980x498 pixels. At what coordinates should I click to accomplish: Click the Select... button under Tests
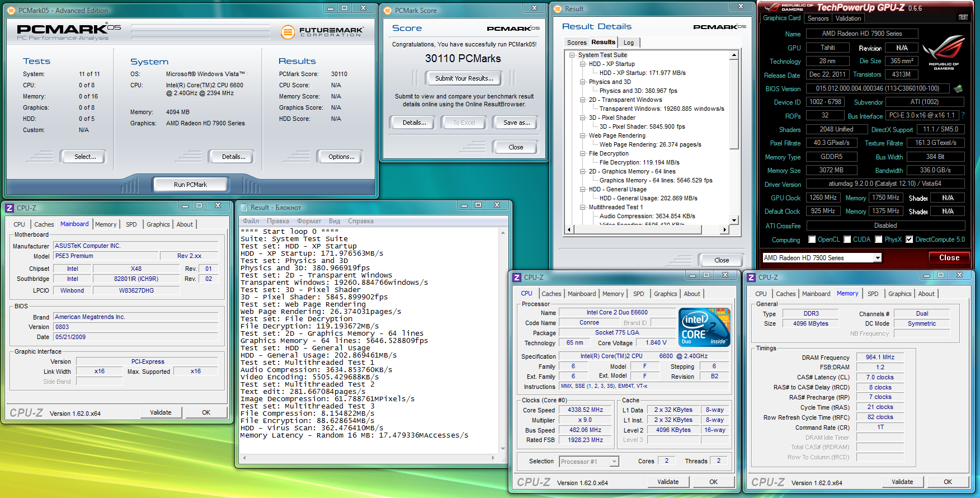click(x=85, y=157)
